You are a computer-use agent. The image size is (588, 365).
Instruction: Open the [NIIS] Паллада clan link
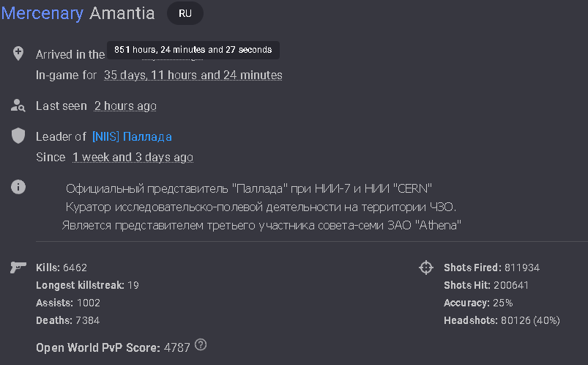point(132,136)
